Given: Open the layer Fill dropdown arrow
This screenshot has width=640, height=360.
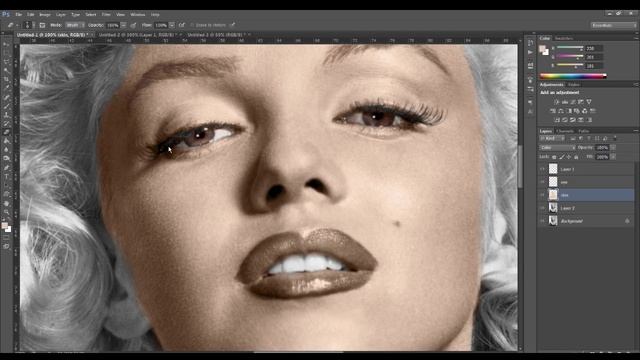Looking at the screenshot, I should [x=613, y=157].
